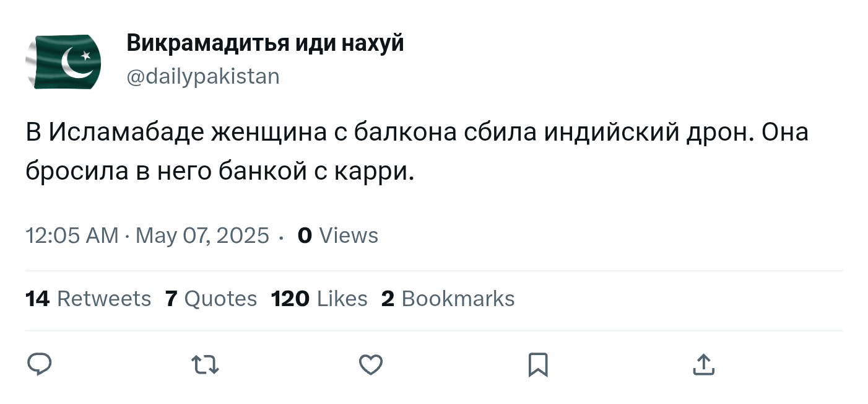Open the Викрамадитья display name profile
The height and width of the screenshot is (404, 868).
[265, 43]
